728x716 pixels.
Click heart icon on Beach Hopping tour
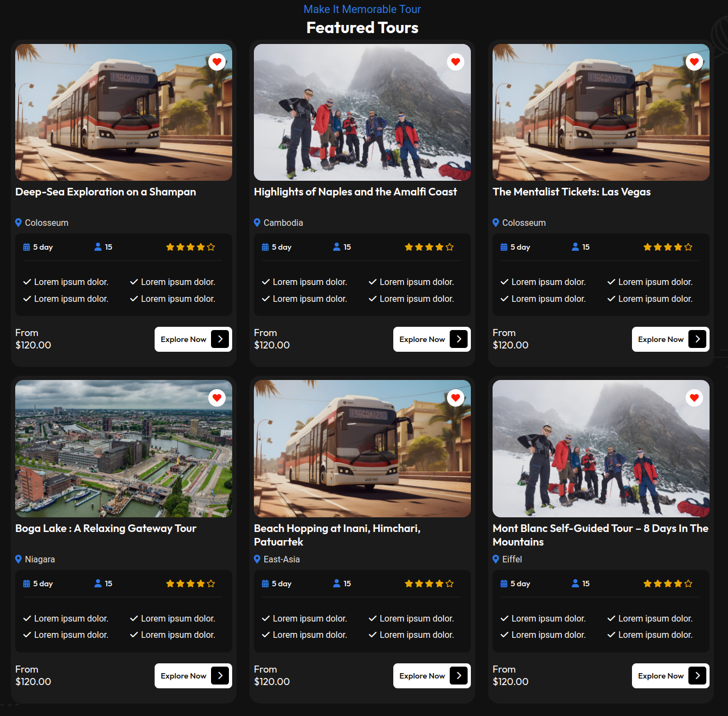coord(456,398)
